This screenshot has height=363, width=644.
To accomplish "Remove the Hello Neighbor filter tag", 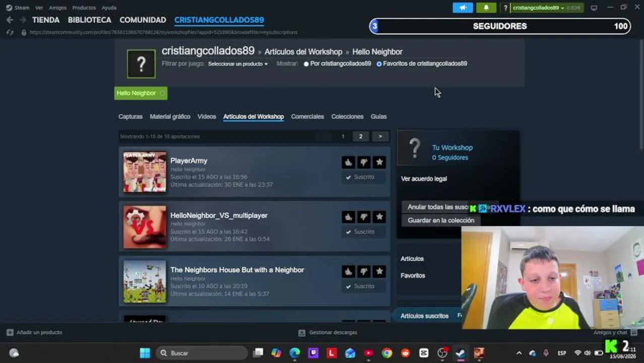I will coord(162,93).
